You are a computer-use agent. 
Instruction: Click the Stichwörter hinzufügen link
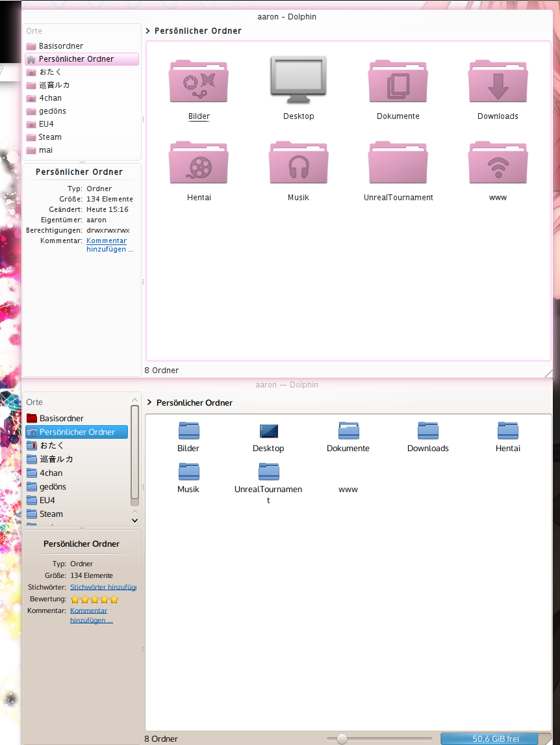coord(103,587)
